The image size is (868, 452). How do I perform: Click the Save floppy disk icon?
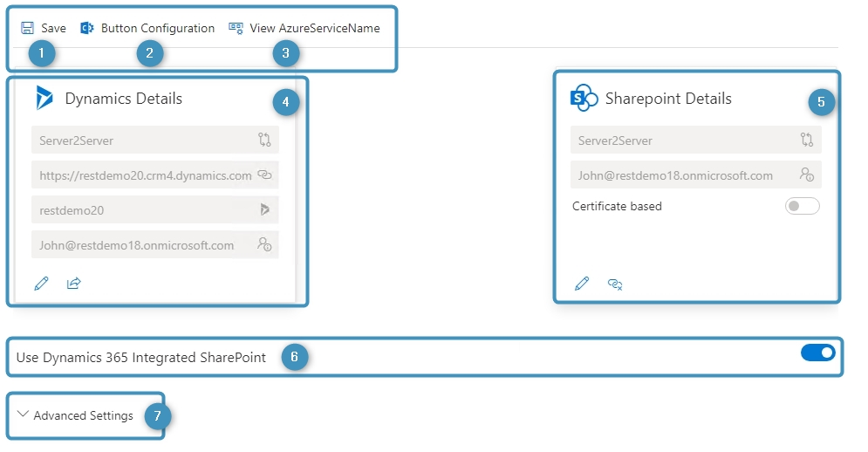click(x=27, y=28)
